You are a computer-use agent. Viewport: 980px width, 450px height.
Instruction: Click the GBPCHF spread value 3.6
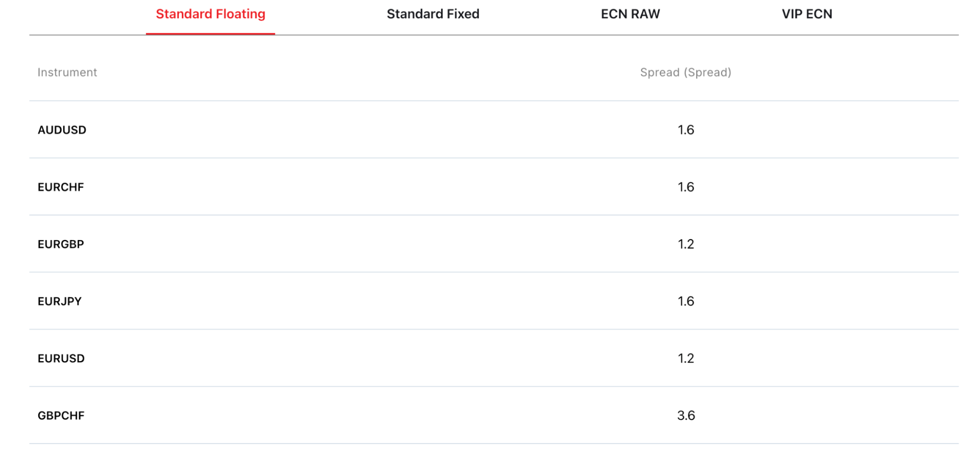coord(686,416)
